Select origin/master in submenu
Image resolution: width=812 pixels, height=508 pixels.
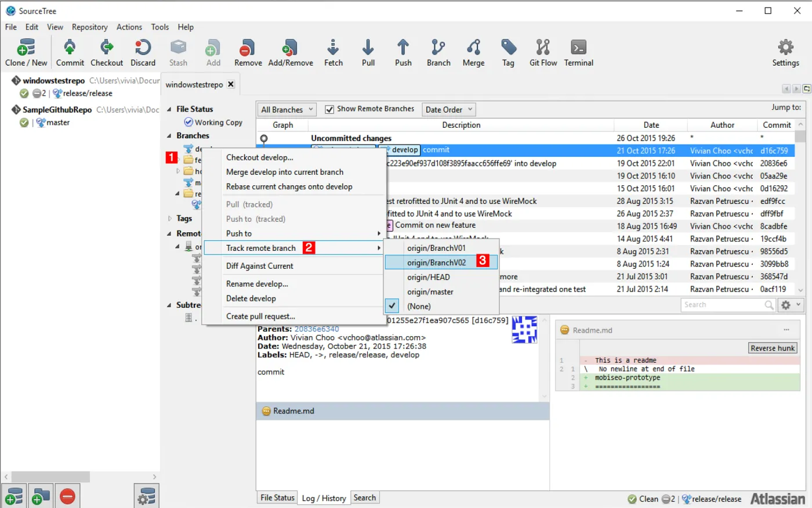point(441,291)
